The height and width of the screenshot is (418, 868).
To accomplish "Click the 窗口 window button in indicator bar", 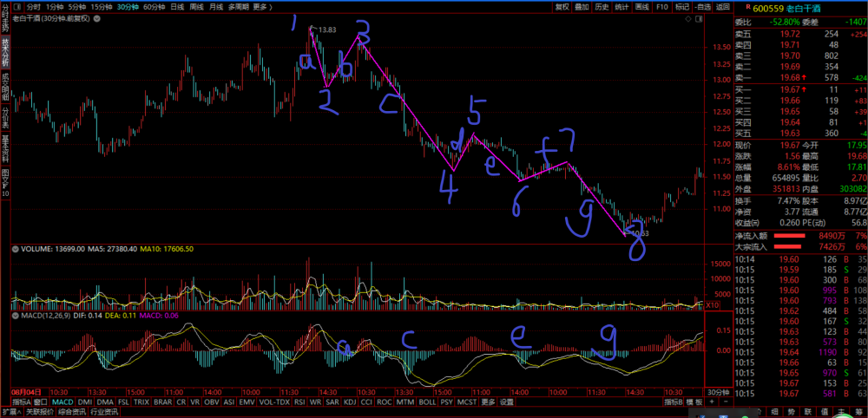I will tap(40, 402).
